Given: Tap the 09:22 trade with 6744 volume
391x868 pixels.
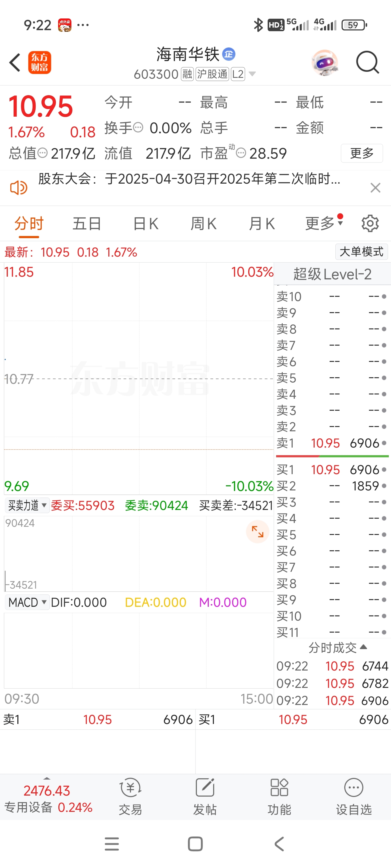Looking at the screenshot, I should 332,666.
